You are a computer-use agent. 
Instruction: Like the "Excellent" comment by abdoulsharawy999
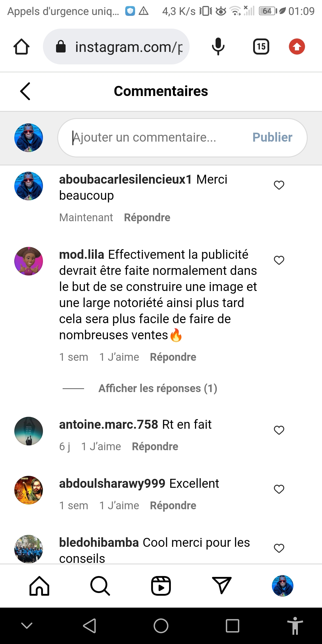pos(279,489)
